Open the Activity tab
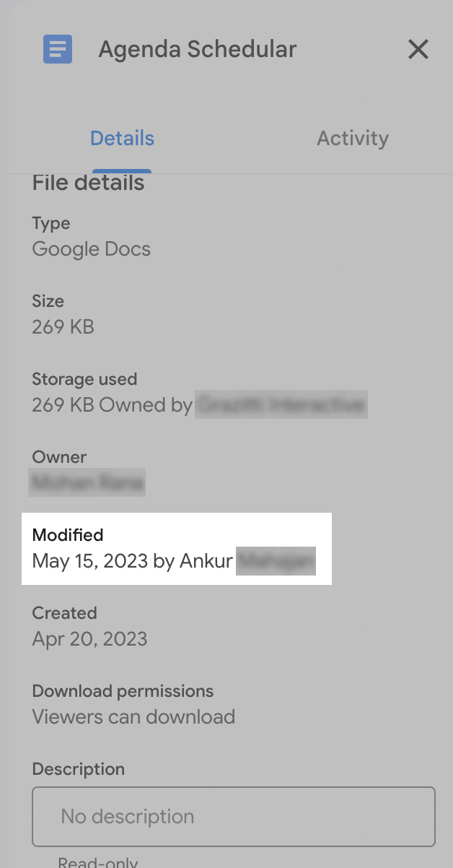 [353, 139]
